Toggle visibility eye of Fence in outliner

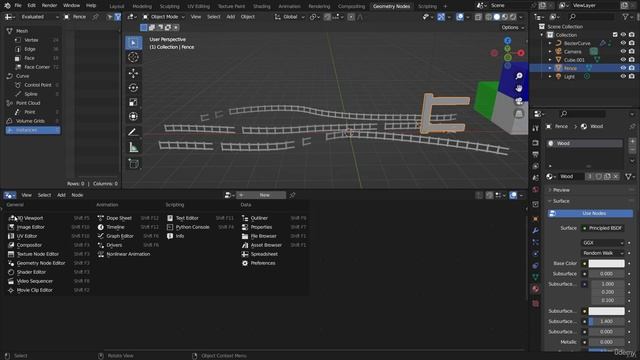(623, 68)
